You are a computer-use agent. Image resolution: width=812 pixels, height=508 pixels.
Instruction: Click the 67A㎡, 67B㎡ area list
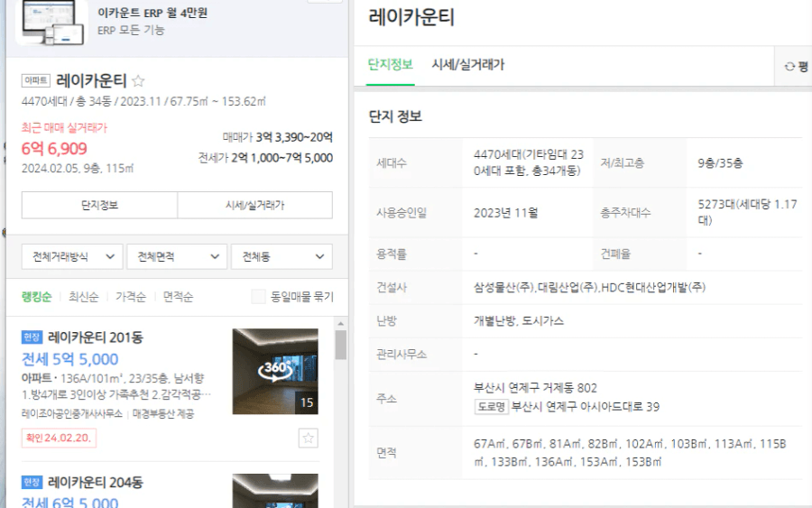[631, 453]
